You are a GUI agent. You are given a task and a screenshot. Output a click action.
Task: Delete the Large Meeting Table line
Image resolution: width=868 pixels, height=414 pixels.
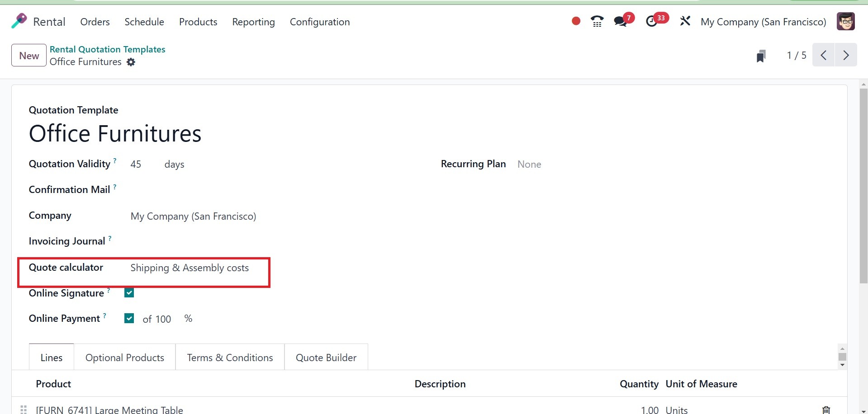826,410
